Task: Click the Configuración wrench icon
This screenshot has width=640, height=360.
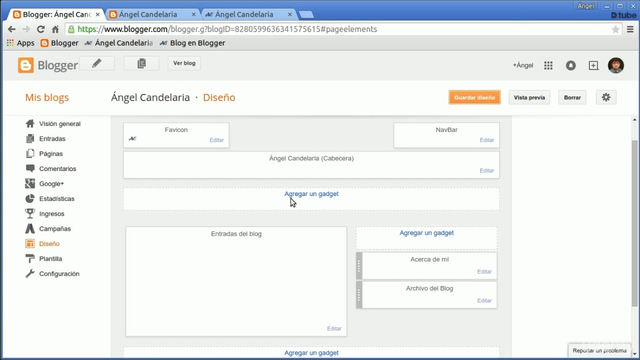Action: pos(30,273)
